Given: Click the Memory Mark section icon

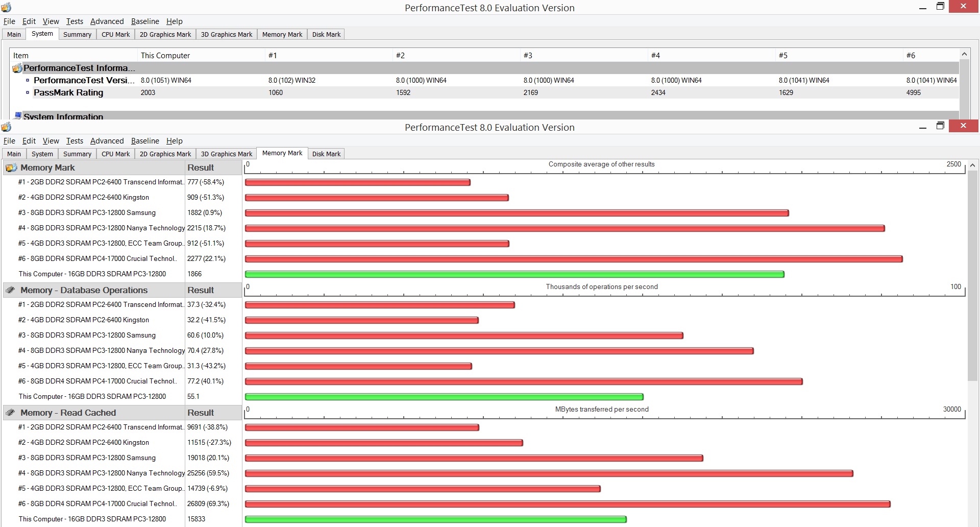Looking at the screenshot, I should [10, 167].
